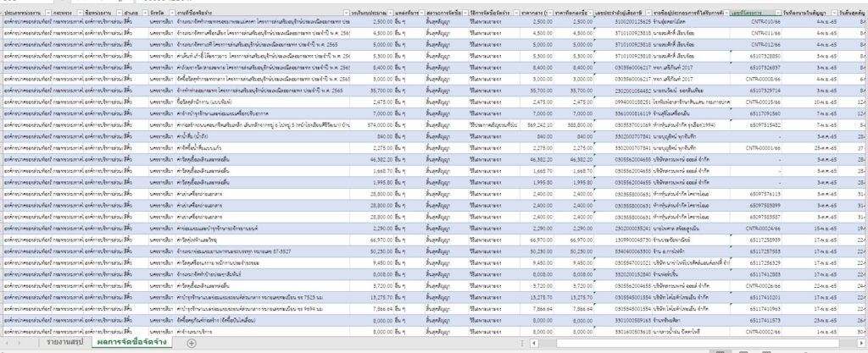Select the ผลการจัดซื้อจัดจ้าง sheet tab
The height and width of the screenshot is (353, 868).
coord(133,343)
